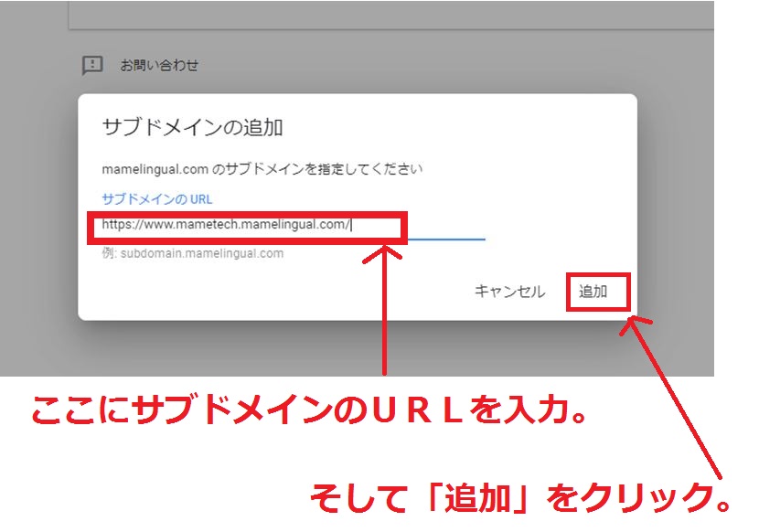The height and width of the screenshot is (532, 759).
Task: Click the サブドメインの URL field label
Action: (157, 199)
